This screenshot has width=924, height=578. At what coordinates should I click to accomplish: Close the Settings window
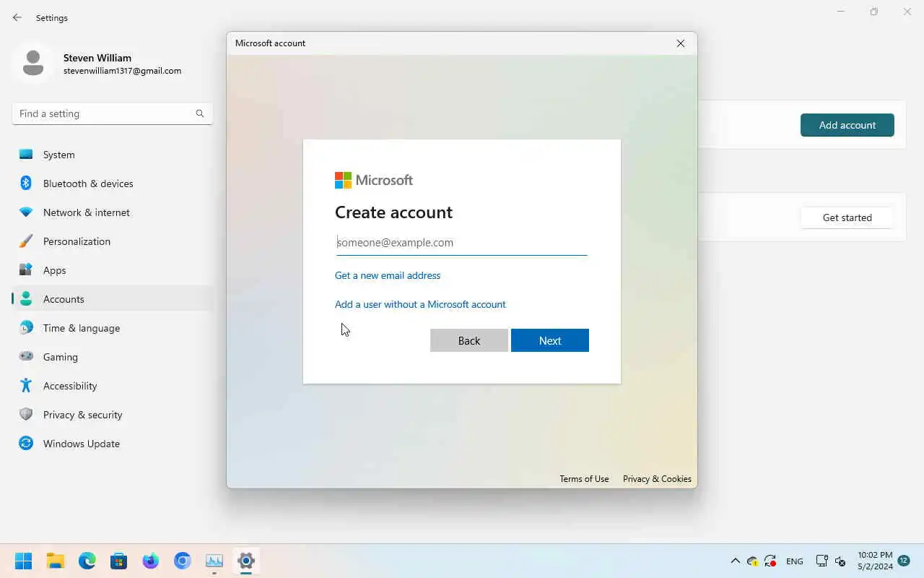[x=907, y=12]
